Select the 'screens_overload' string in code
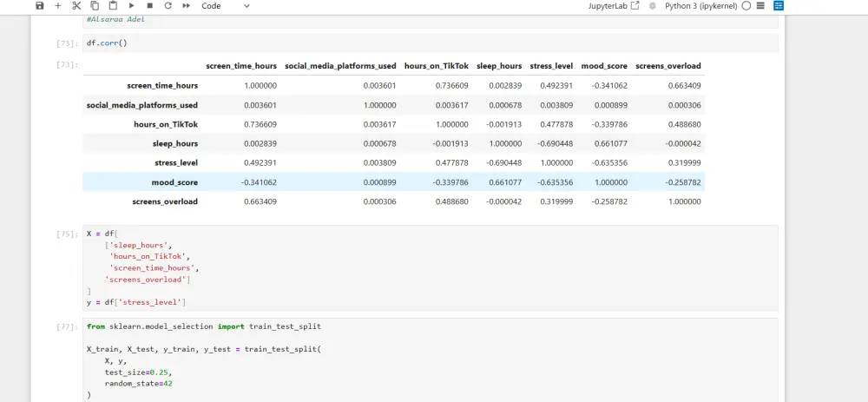Viewport: 868px width, 402px height. point(145,280)
